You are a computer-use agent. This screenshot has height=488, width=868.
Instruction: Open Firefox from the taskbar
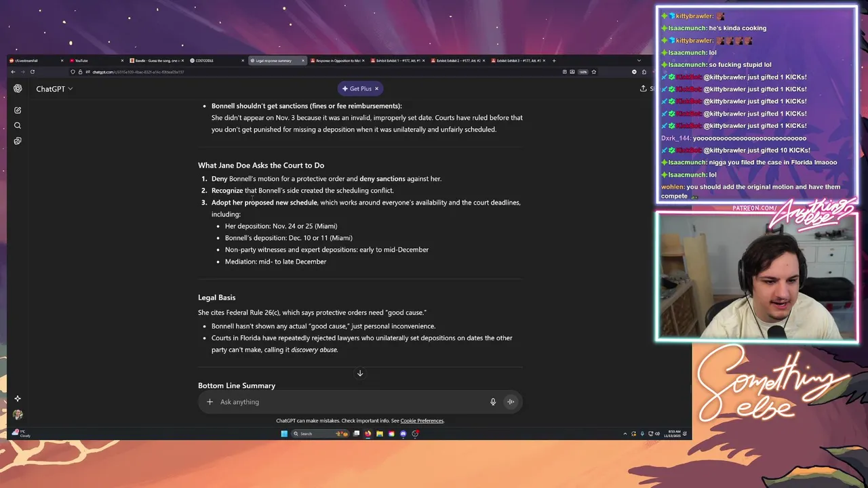368,434
